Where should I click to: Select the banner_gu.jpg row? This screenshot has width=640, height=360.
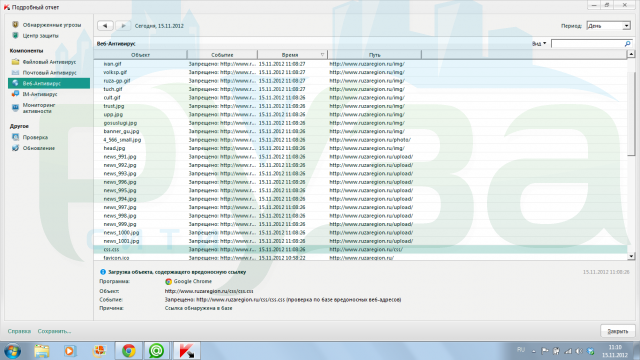[x=360, y=131]
